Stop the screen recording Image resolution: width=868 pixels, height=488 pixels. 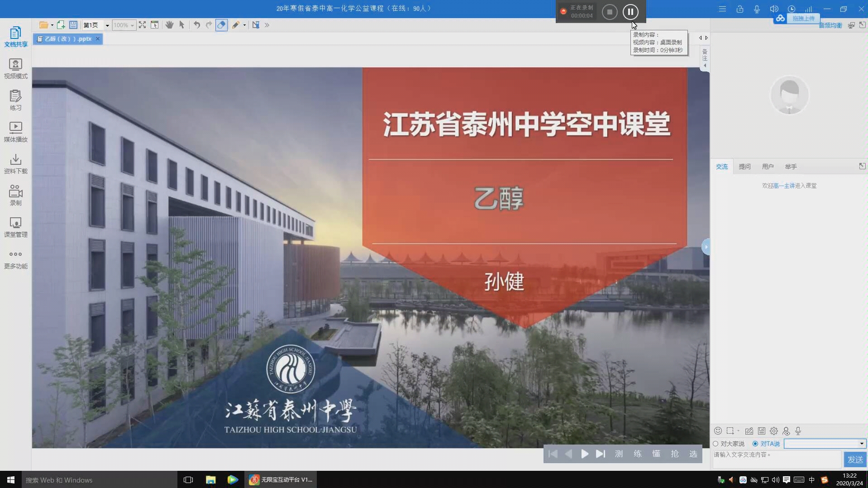pos(610,12)
